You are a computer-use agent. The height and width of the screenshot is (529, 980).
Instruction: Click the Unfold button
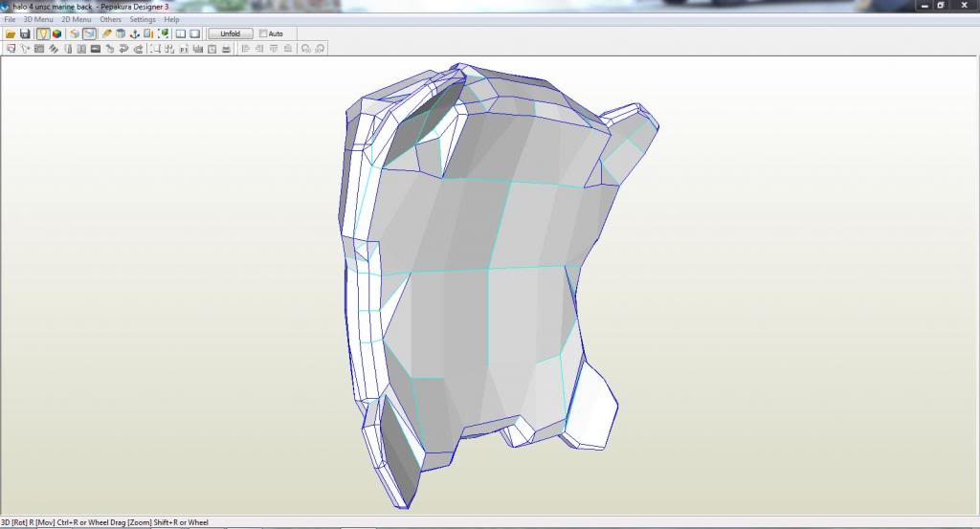click(231, 33)
